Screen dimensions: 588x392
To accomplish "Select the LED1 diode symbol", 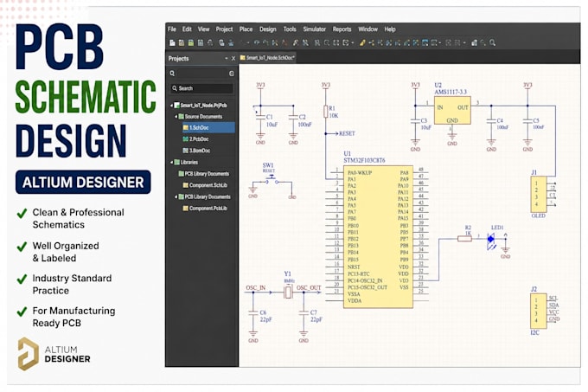I will 491,239.
